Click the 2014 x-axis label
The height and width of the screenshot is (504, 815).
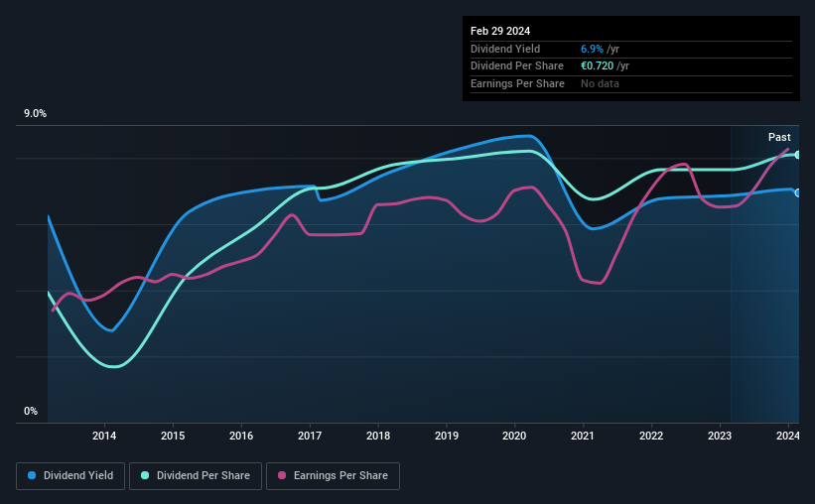(104, 436)
